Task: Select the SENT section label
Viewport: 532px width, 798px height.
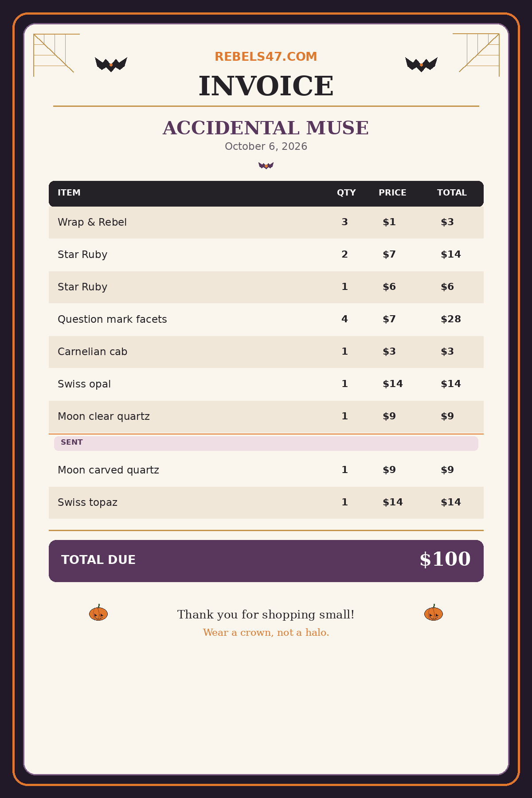Action: (x=72, y=442)
